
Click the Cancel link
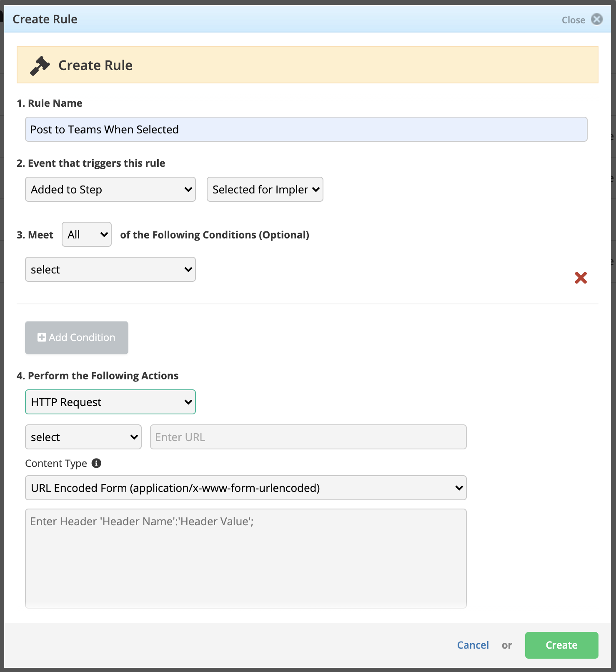[473, 645]
